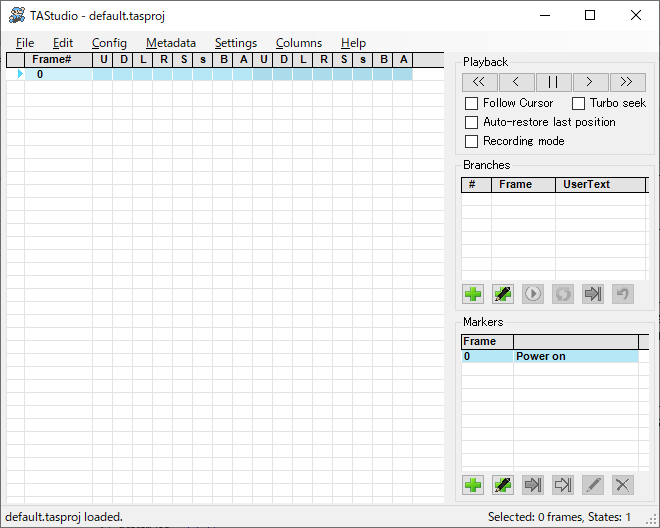Open the File menu
The height and width of the screenshot is (528, 660).
tap(25, 43)
